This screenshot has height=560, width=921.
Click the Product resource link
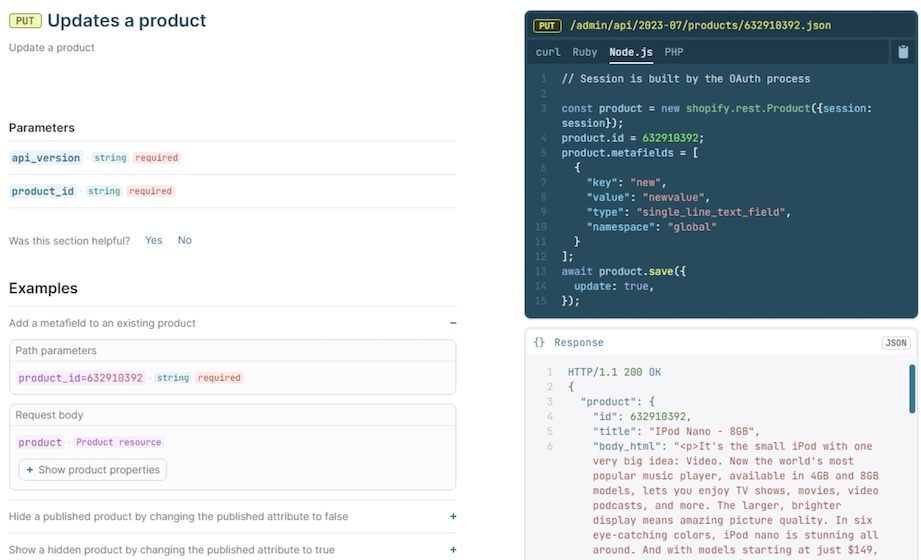click(119, 442)
